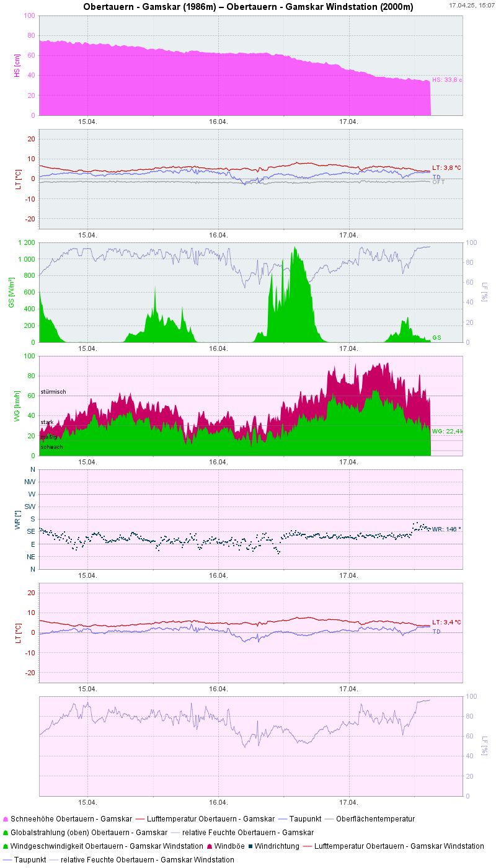This screenshot has height=868, width=496.
Task: Click the stark wind threshold label
Action: [47, 422]
